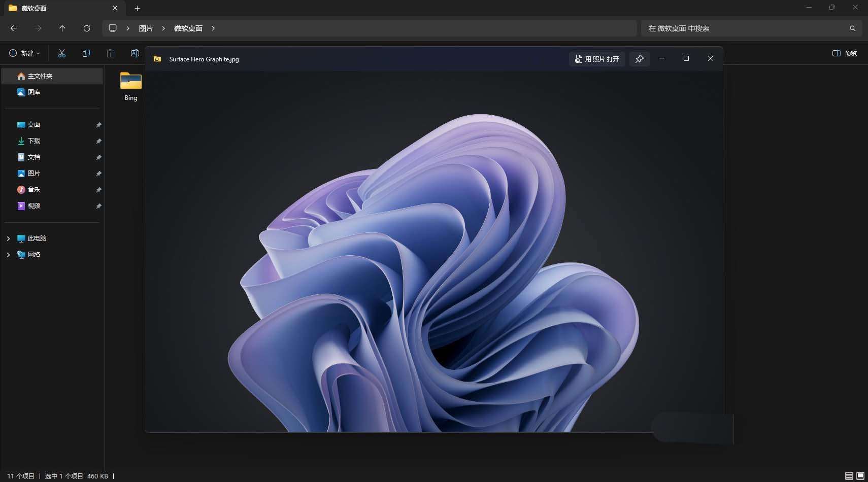Click the Rename icon in toolbar
This screenshot has height=482, width=868.
coord(135,53)
